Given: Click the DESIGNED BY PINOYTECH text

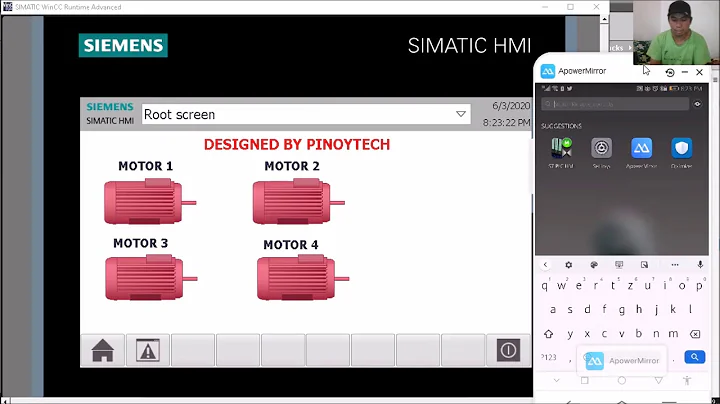Looking at the screenshot, I should pyautogui.click(x=297, y=145).
